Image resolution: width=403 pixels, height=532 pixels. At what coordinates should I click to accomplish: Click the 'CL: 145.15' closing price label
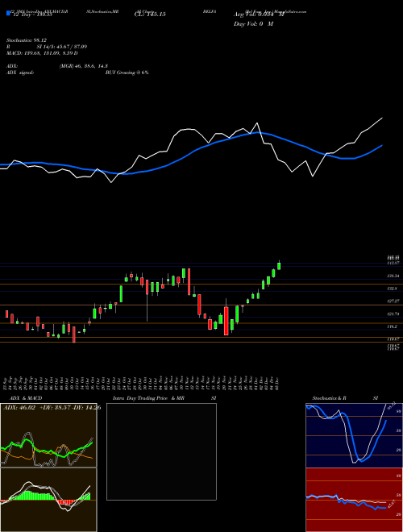(x=148, y=15)
